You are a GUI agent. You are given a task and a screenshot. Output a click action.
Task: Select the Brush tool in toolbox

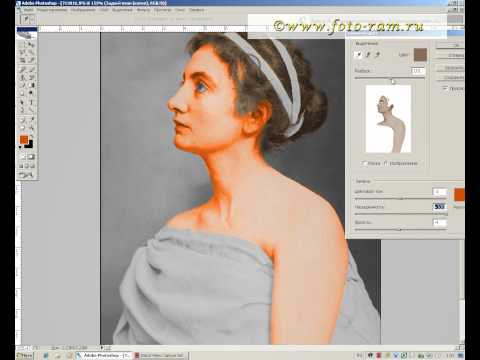tap(31, 70)
